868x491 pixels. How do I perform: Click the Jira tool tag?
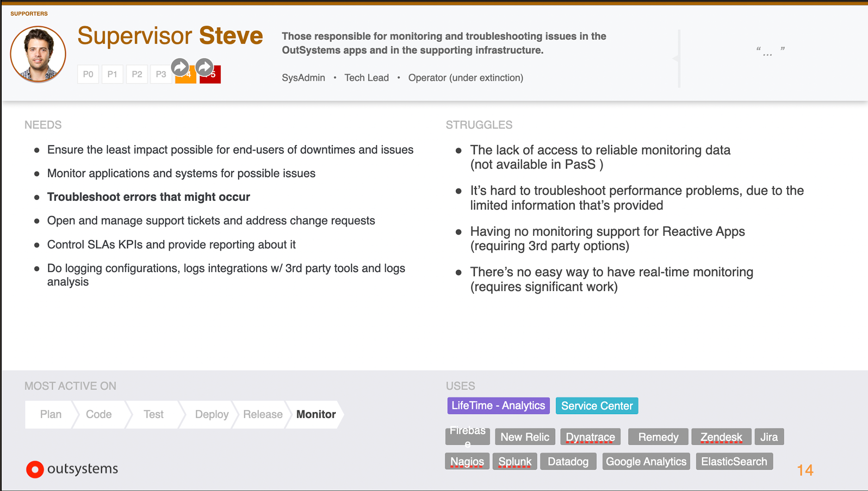pos(769,437)
